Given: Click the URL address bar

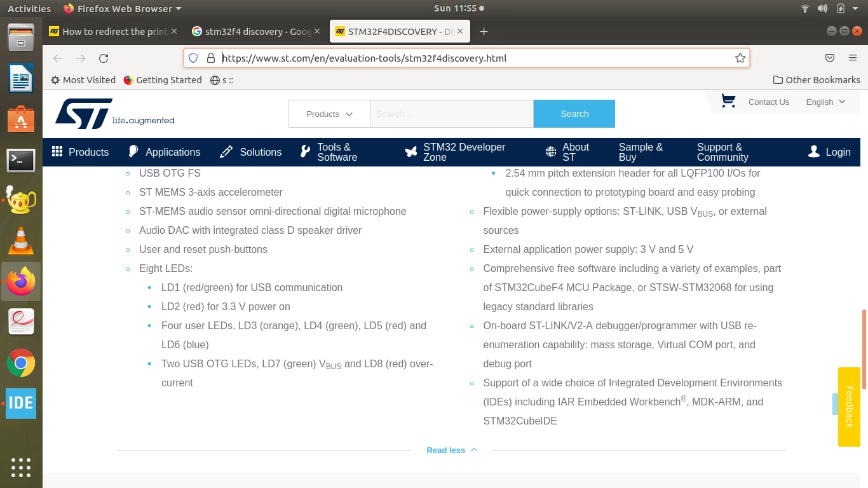Looking at the screenshot, I should [466, 58].
